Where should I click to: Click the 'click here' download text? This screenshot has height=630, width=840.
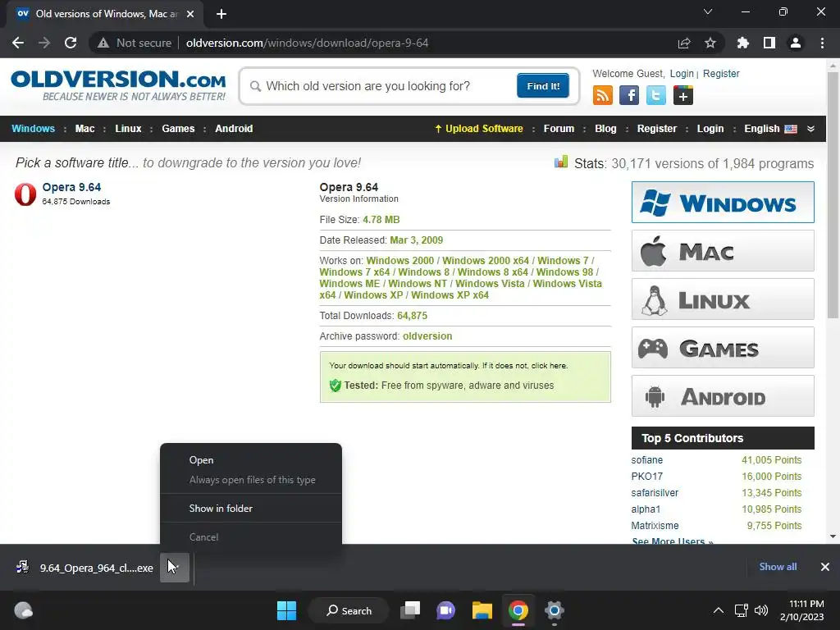549,365
